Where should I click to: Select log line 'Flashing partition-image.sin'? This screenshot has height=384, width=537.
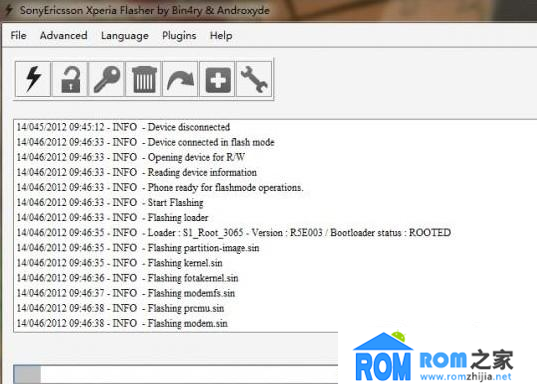pyautogui.click(x=138, y=248)
